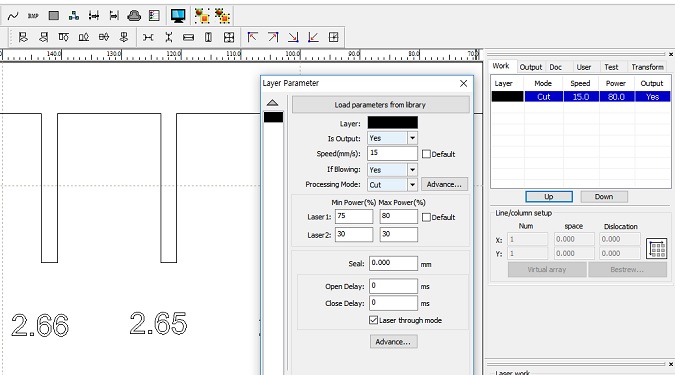Image resolution: width=675 pixels, height=375 pixels.
Task: Click the Down button under layer table
Action: [604, 196]
